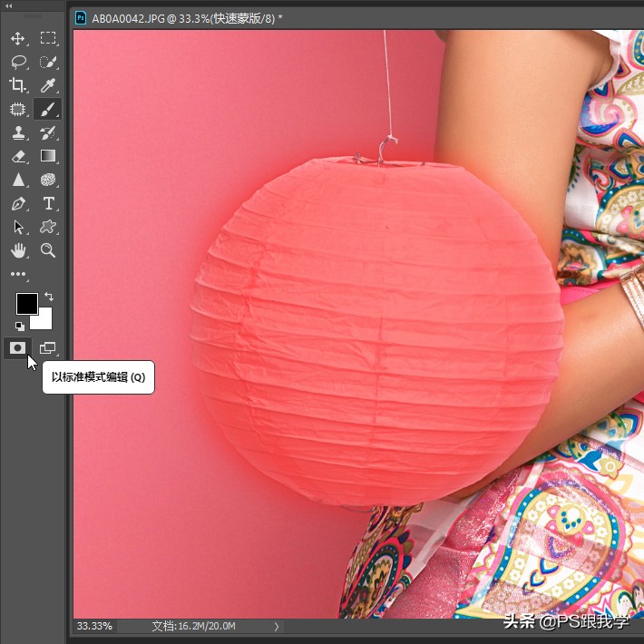Select the Move tool
Image resolution: width=644 pixels, height=644 pixels.
click(18, 38)
